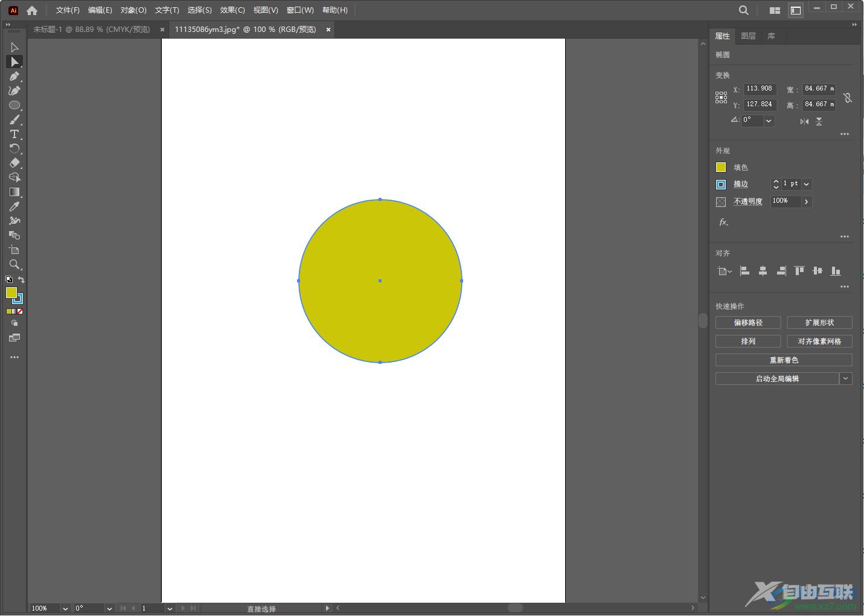This screenshot has height=616, width=864.
Task: Open the drawing mode selector
Action: click(14, 323)
